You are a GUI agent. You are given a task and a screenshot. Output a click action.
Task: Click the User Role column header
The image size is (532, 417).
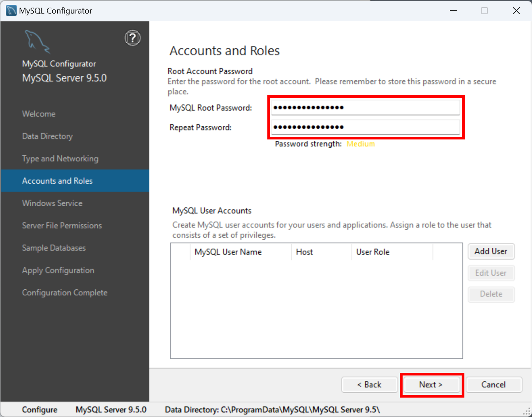pos(392,252)
